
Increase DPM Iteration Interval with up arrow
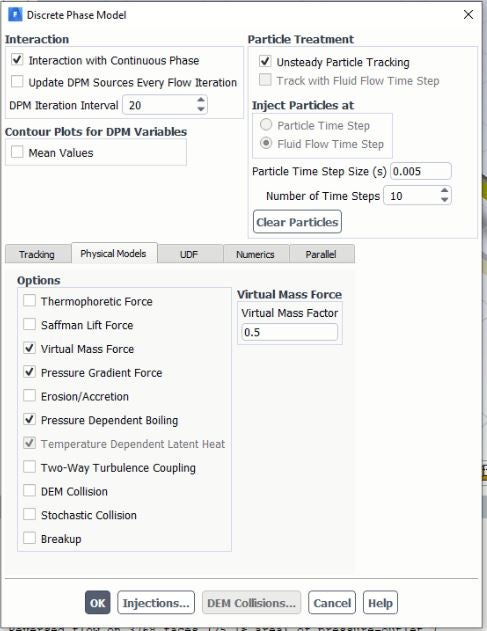click(201, 100)
